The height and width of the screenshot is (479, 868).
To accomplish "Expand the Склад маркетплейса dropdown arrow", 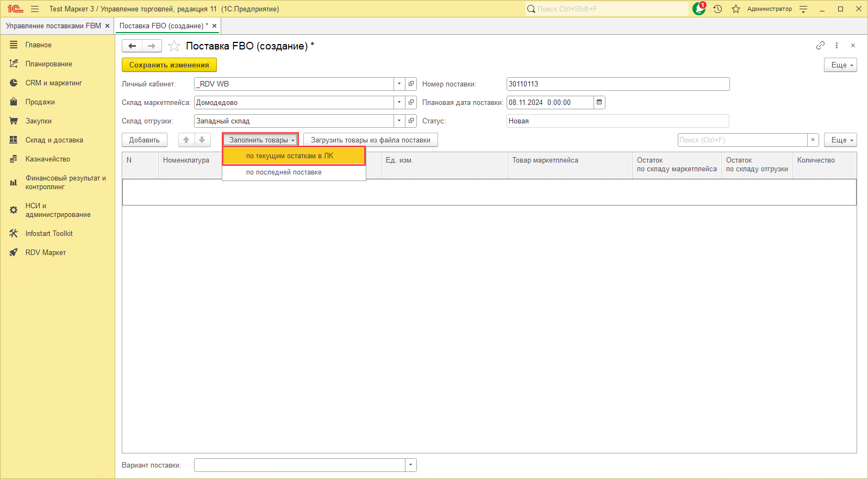I will click(399, 102).
